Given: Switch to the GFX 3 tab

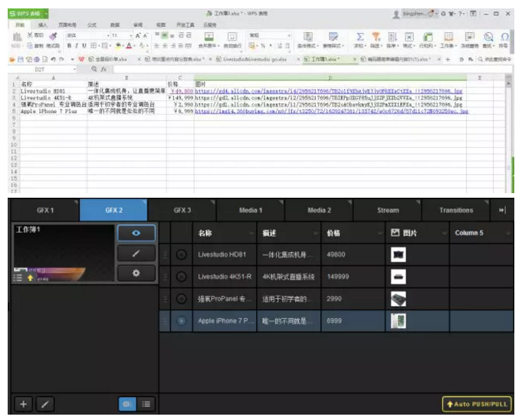Looking at the screenshot, I should [x=182, y=210].
